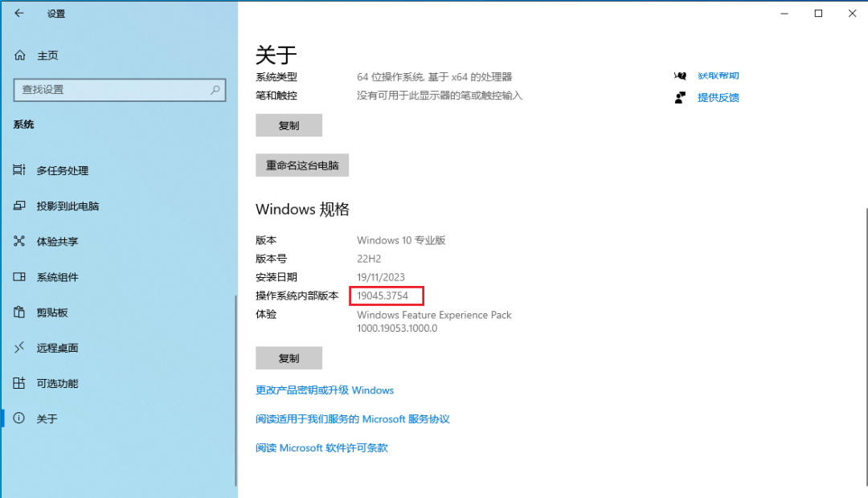Go to 主页 home label
This screenshot has width=868, height=498.
pos(47,55)
